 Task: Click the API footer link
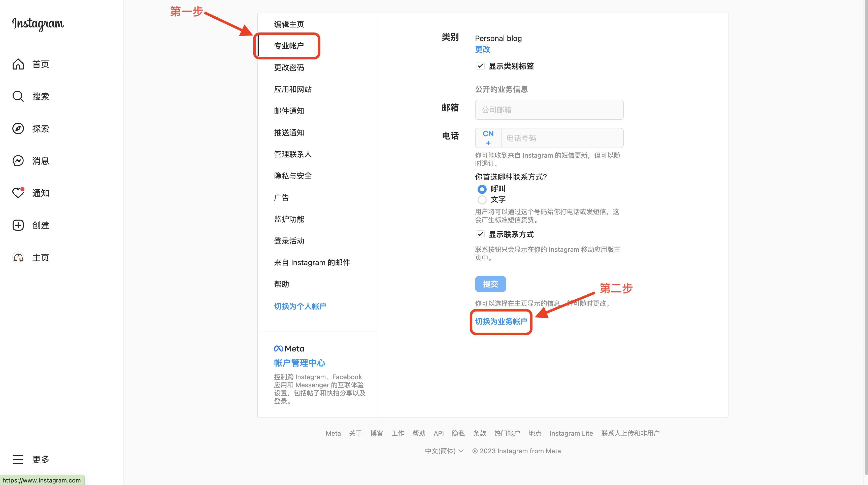[439, 433]
